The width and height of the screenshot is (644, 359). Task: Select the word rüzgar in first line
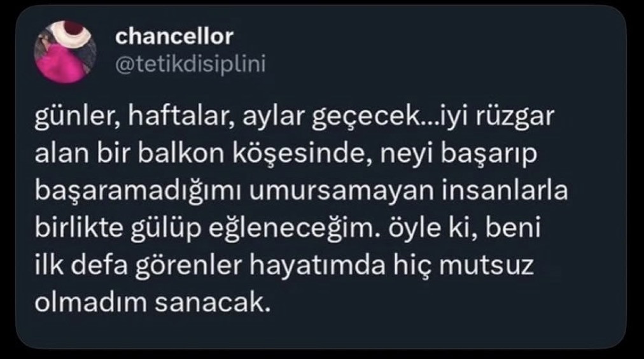click(515, 118)
